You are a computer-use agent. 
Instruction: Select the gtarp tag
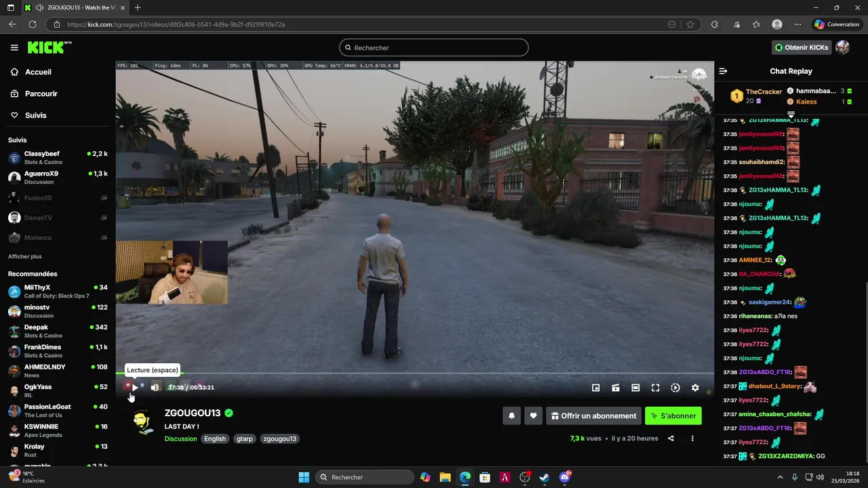pyautogui.click(x=245, y=439)
